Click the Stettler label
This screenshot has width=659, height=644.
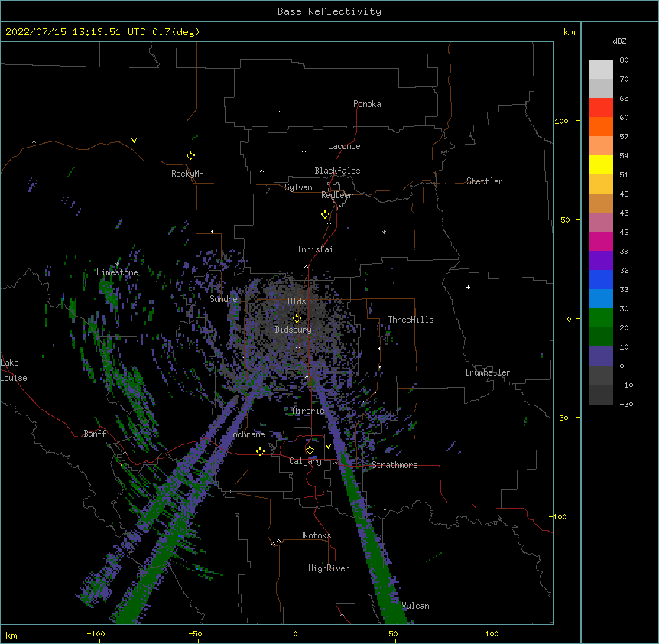485,181
